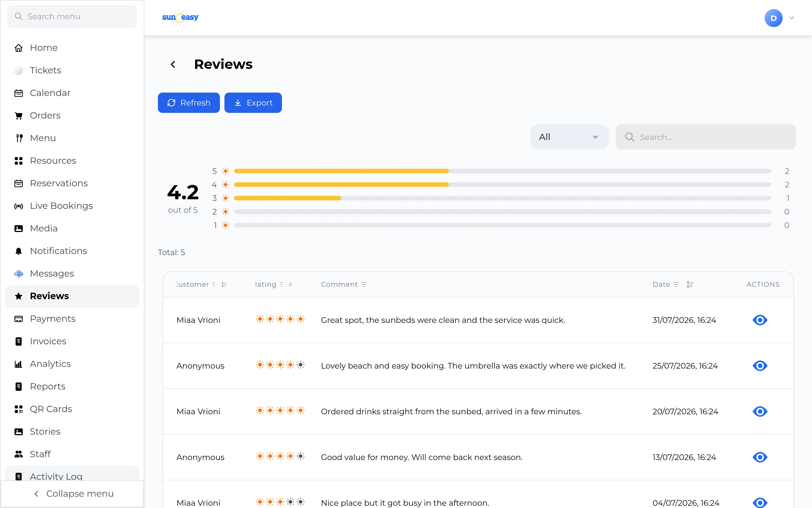Click the sun easy logo

click(x=180, y=17)
